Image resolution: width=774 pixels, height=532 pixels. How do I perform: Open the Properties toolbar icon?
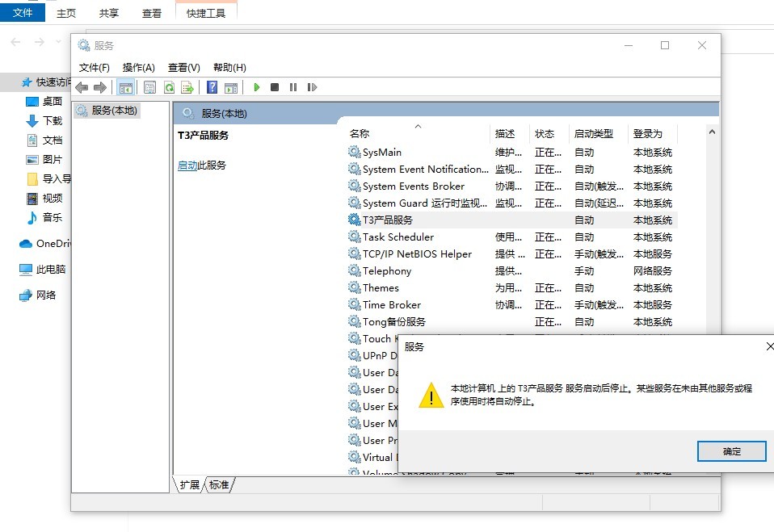click(x=149, y=88)
